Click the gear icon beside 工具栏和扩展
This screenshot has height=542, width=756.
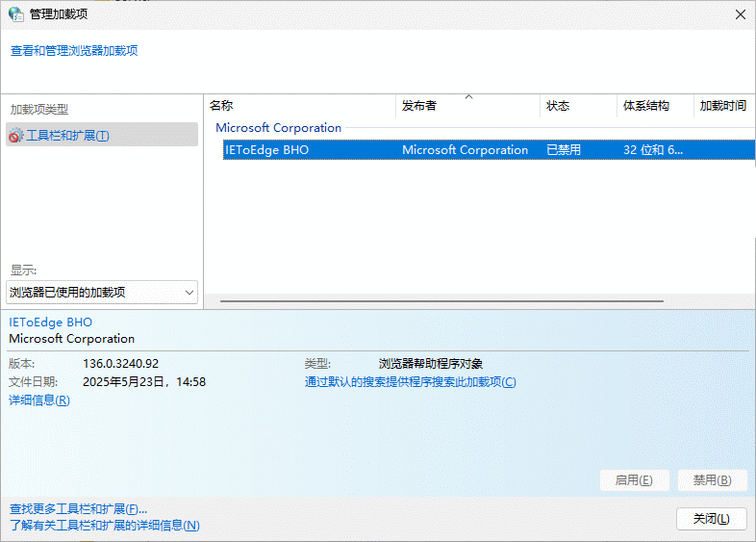pyautogui.click(x=16, y=135)
